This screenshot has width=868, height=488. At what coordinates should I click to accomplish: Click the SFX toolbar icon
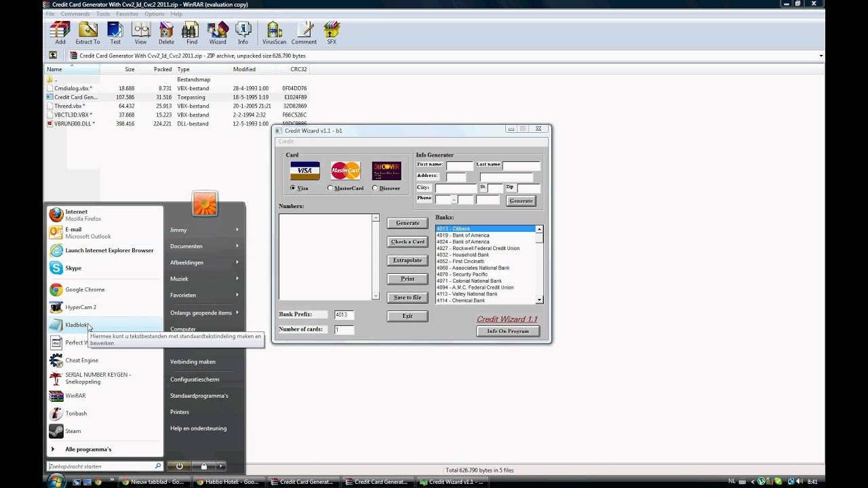(x=332, y=33)
